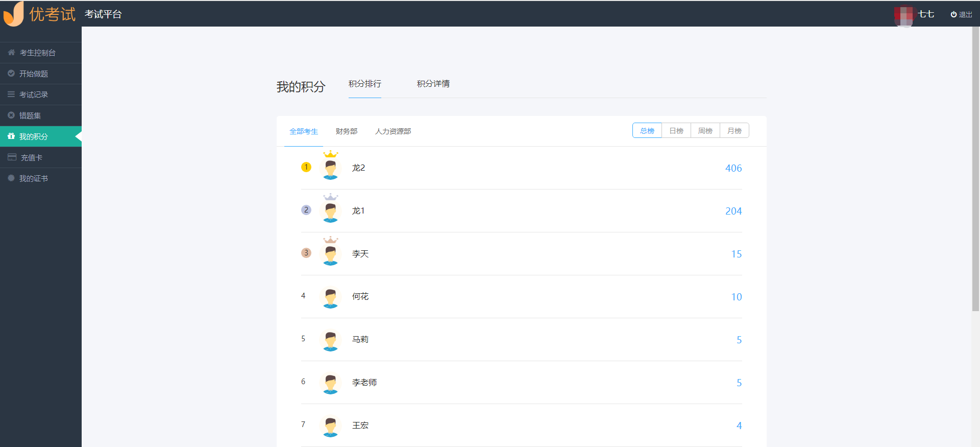Click the avatar of 李天
The width and height of the screenshot is (980, 447).
(331, 255)
